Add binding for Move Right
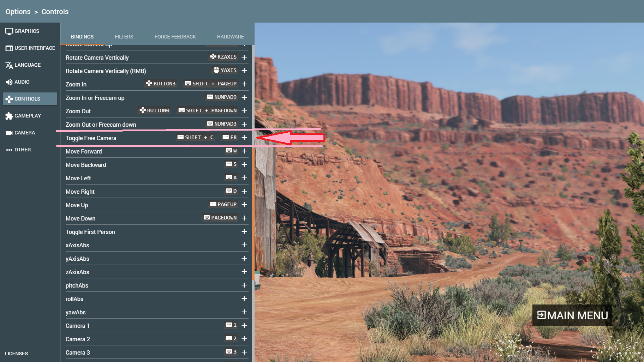 click(x=244, y=191)
